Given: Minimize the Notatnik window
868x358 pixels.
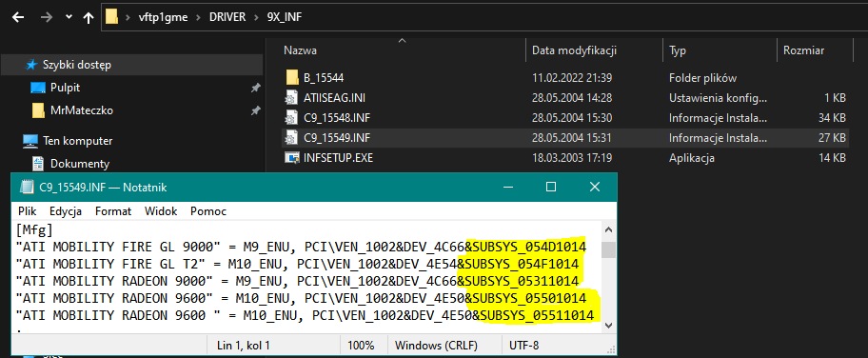Looking at the screenshot, I should 507,188.
